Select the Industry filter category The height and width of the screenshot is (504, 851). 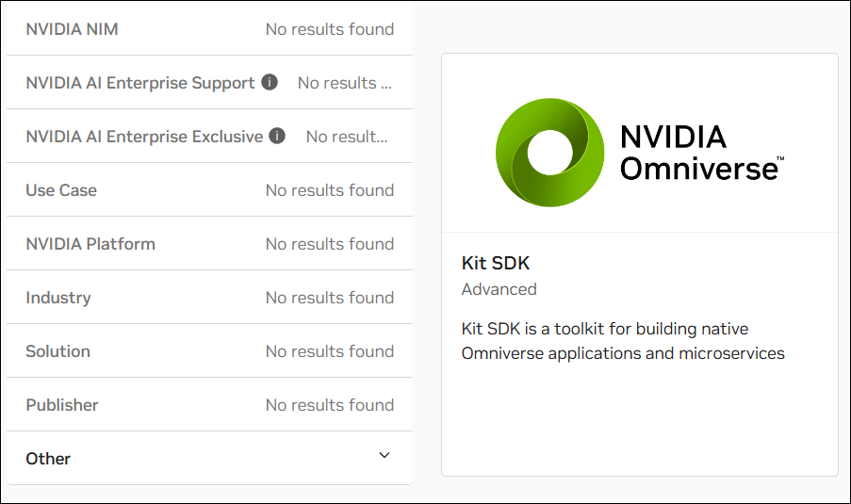pyautogui.click(x=209, y=298)
